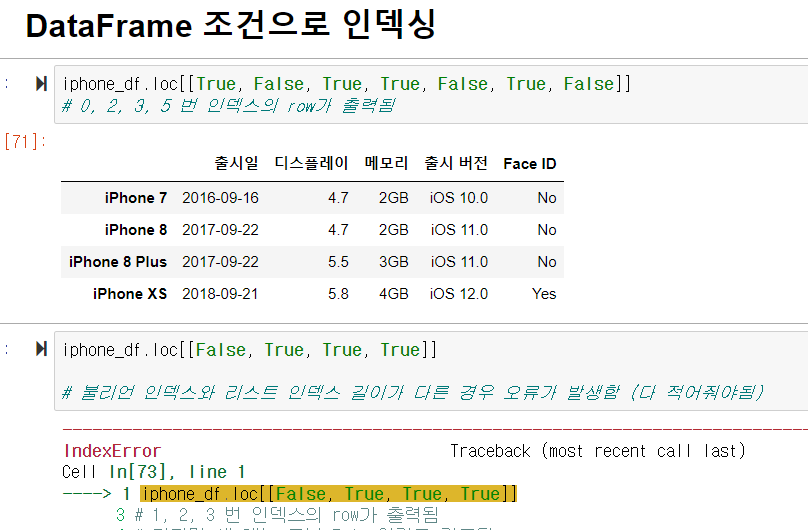808x530 pixels.
Task: Click the 'IndexError' text in traceback
Action: [x=112, y=451]
